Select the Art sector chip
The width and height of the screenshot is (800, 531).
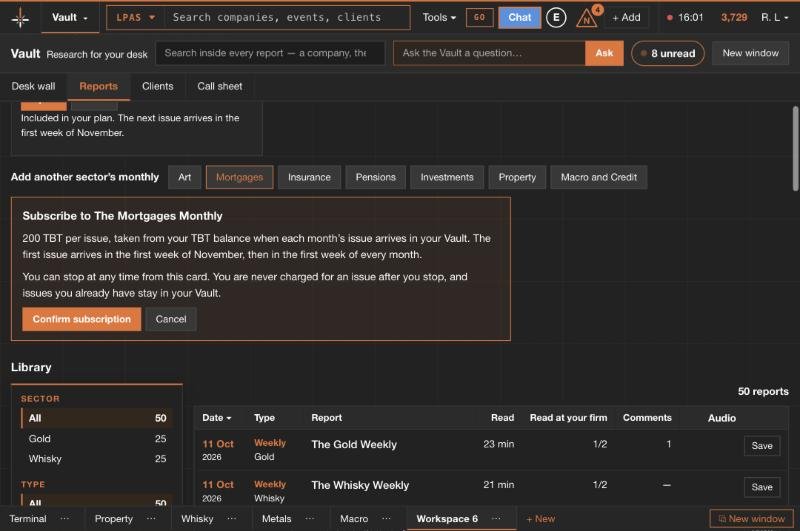coord(185,177)
